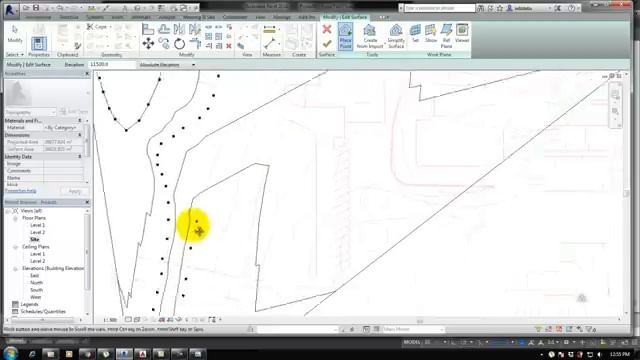The height and width of the screenshot is (360, 640).
Task: Finish surface with green checkmark
Action: 327,43
